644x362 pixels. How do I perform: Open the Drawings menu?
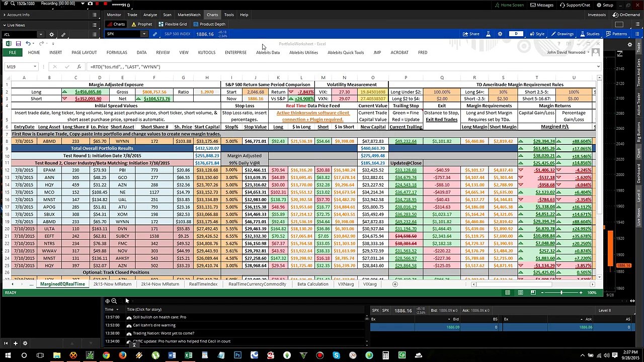(562, 34)
